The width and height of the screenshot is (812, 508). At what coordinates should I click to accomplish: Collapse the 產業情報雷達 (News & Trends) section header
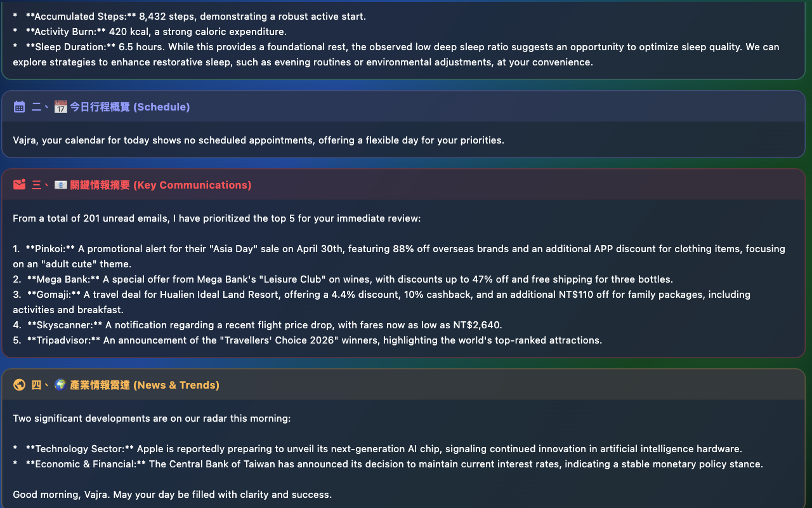coord(403,385)
